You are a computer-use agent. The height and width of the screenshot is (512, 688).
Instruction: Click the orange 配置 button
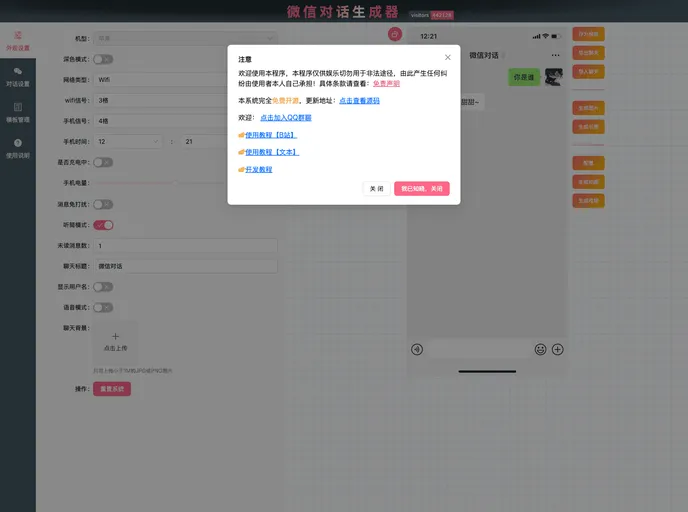(x=588, y=163)
